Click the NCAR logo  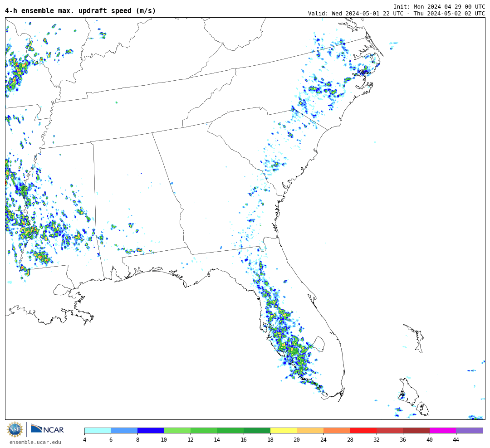pyautogui.click(x=47, y=429)
